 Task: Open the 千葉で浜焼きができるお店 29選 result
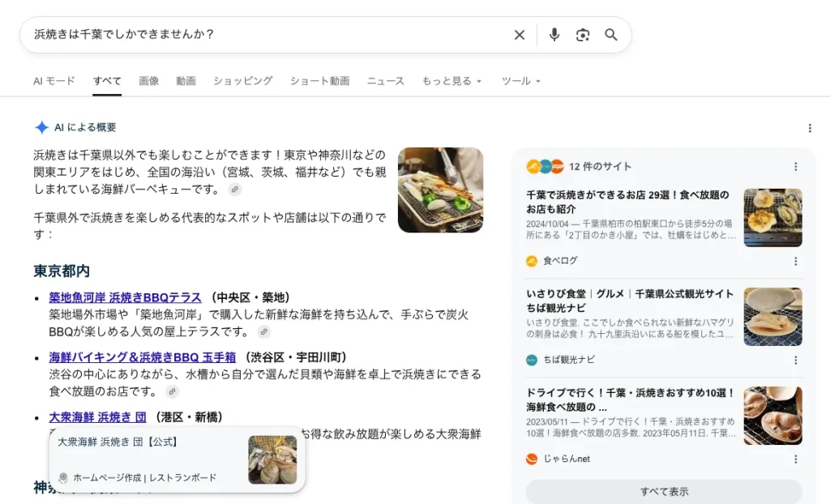(627, 202)
